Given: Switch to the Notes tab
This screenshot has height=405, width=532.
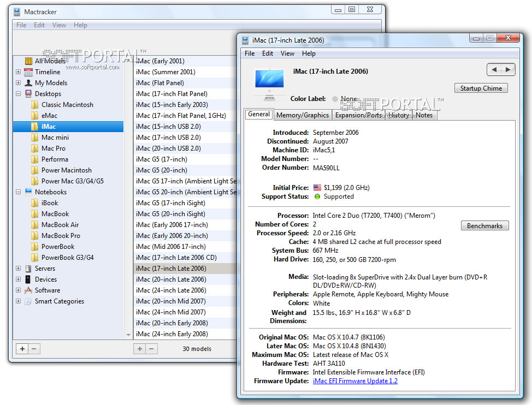Looking at the screenshot, I should pyautogui.click(x=424, y=115).
